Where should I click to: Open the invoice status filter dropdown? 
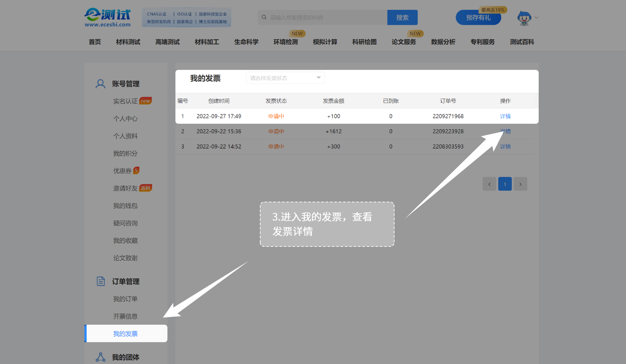(285, 78)
